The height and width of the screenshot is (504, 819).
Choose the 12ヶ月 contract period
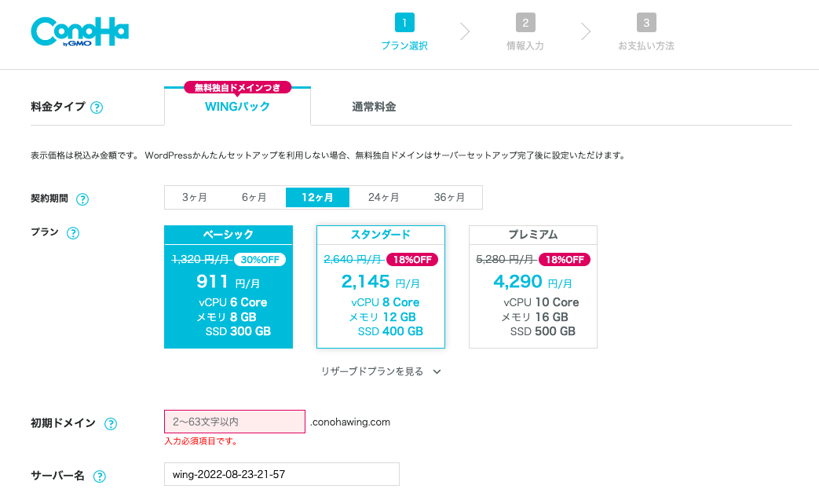point(317,198)
